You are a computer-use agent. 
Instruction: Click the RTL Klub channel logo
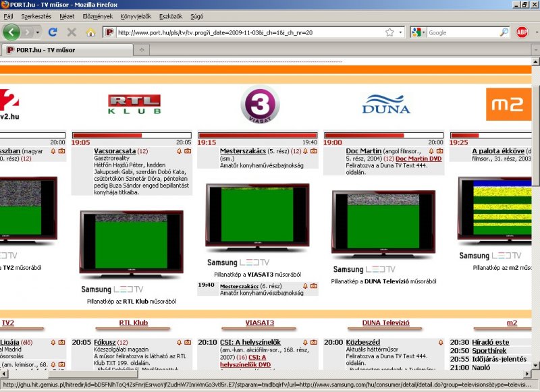click(134, 105)
